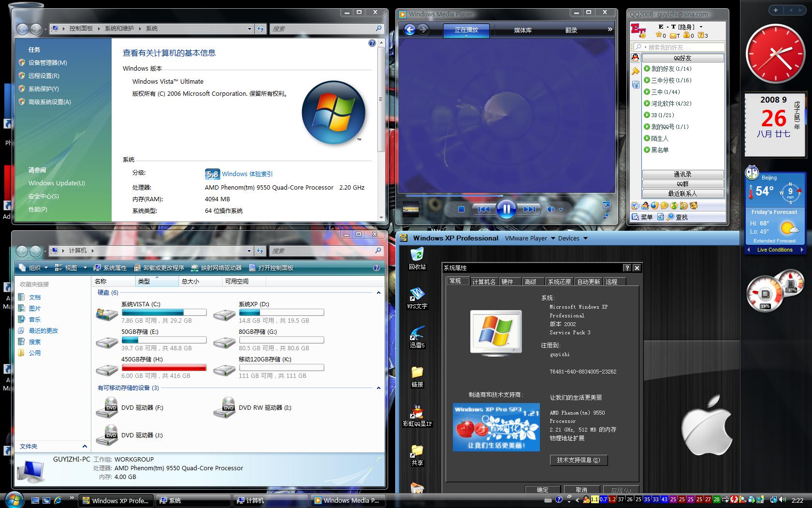Switch Media Player to compact mode
This screenshot has width=812, height=508.
(606, 215)
